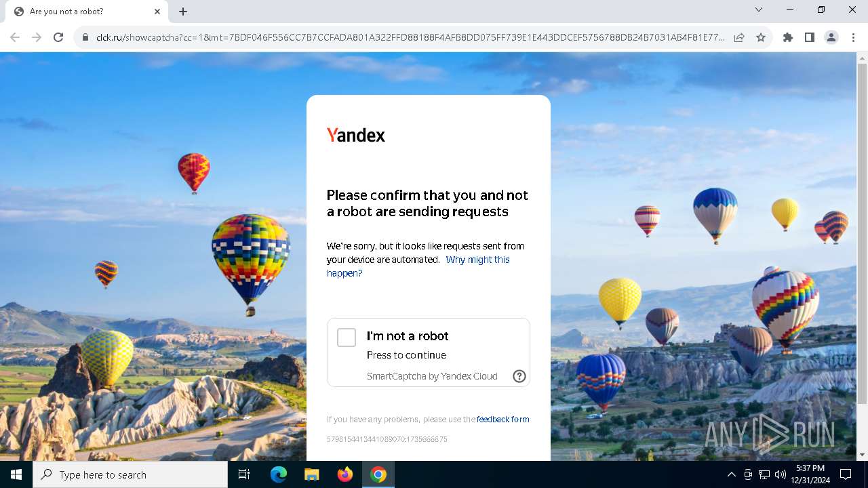Image resolution: width=868 pixels, height=488 pixels.
Task: Minimize the Chrome window
Action: [x=790, y=9]
